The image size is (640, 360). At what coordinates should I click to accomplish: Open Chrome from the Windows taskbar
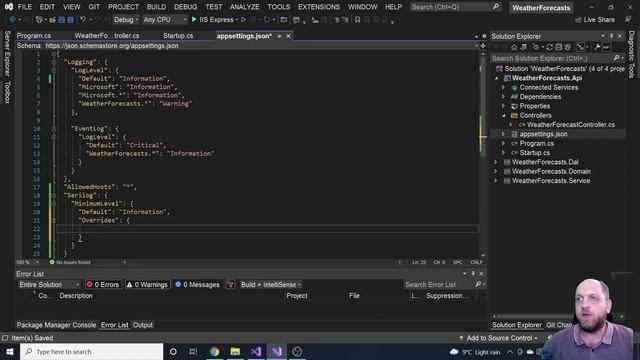click(x=215, y=351)
